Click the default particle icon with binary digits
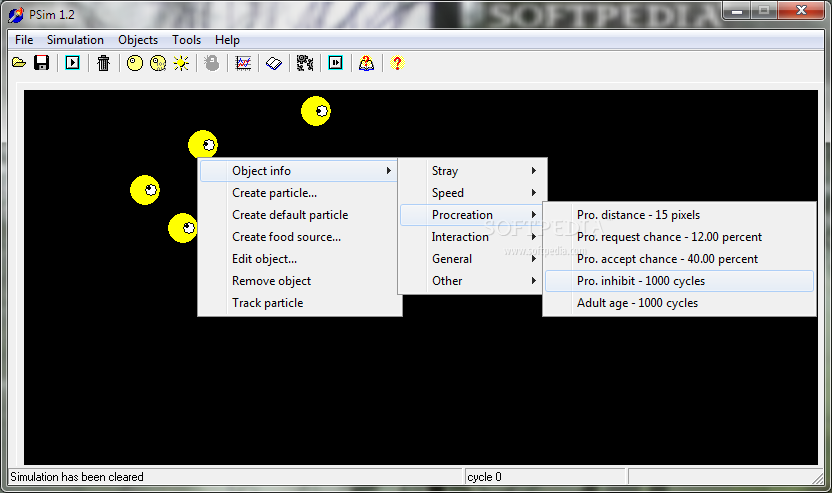Screen dimensions: 832x493 coord(158,63)
